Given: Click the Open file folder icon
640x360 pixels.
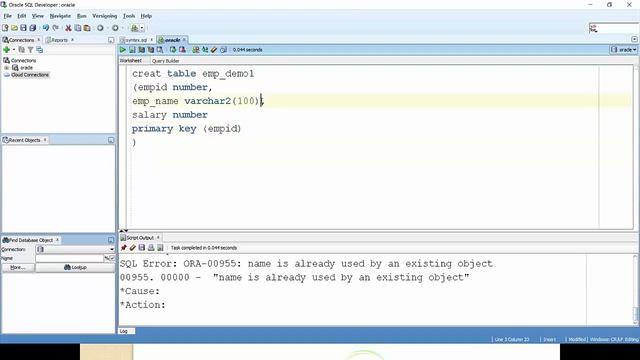Looking at the screenshot, I should click(14, 28).
